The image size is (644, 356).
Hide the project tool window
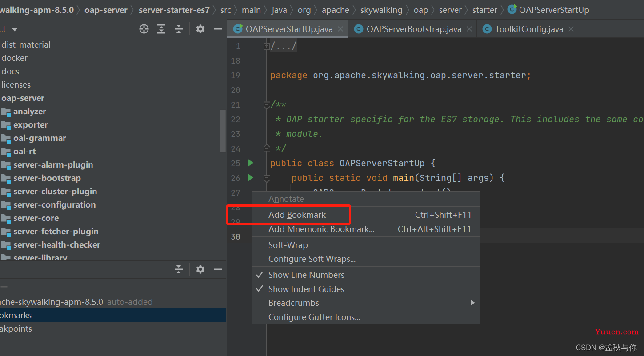point(218,29)
